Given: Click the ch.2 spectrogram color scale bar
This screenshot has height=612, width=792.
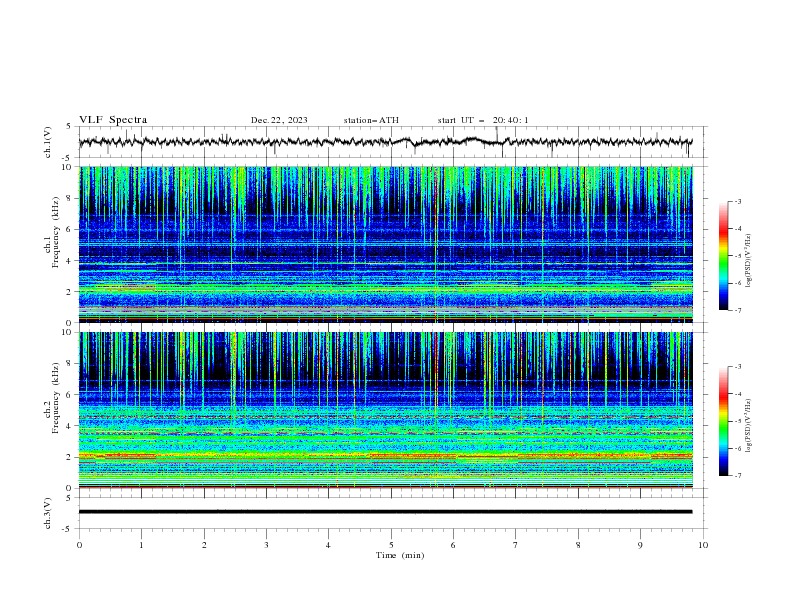Looking at the screenshot, I should pos(723,421).
